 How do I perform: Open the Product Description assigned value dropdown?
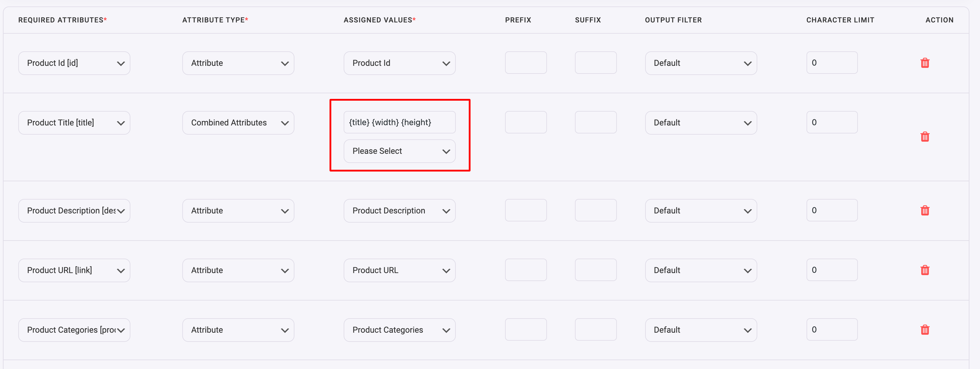click(x=399, y=210)
